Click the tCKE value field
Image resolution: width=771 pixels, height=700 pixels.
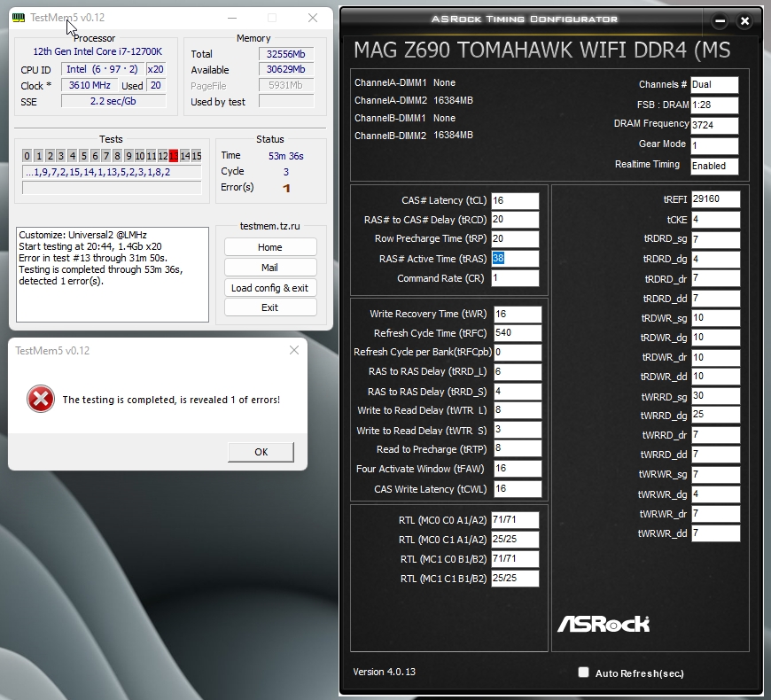(715, 219)
